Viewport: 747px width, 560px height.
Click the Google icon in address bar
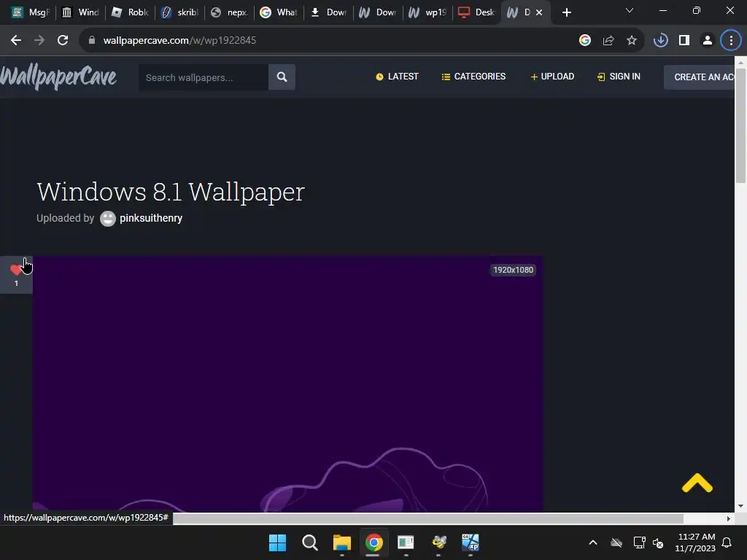pyautogui.click(x=585, y=41)
